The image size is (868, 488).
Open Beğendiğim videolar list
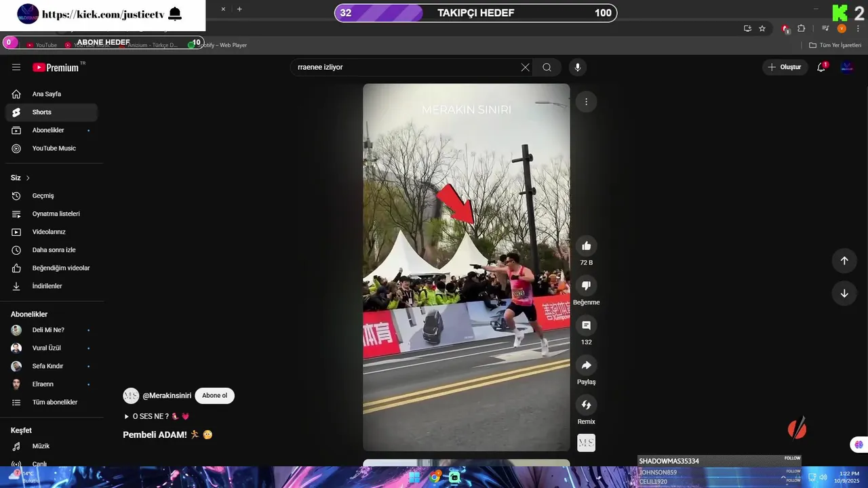tap(52, 268)
